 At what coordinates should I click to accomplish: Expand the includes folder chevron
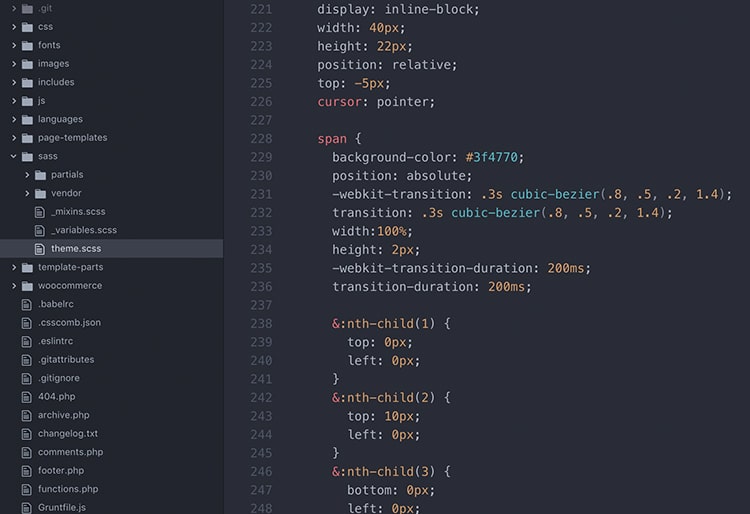point(14,82)
